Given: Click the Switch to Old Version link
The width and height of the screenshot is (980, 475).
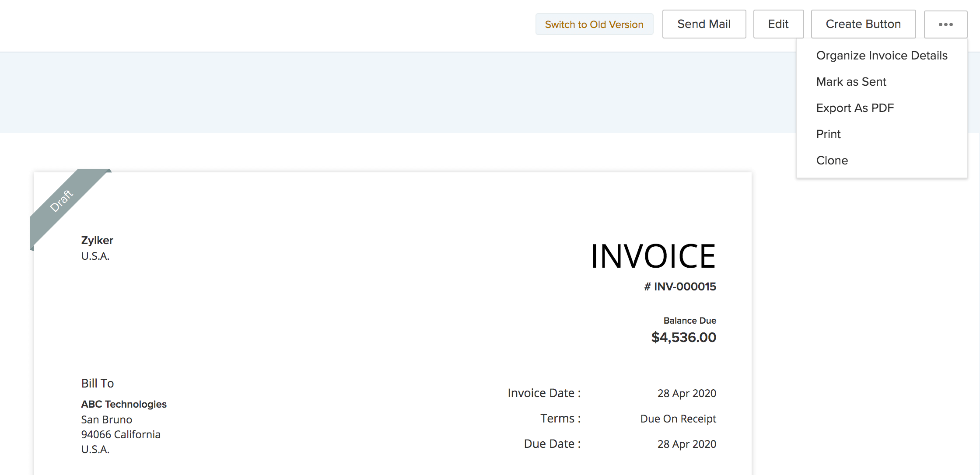Looking at the screenshot, I should pos(595,24).
